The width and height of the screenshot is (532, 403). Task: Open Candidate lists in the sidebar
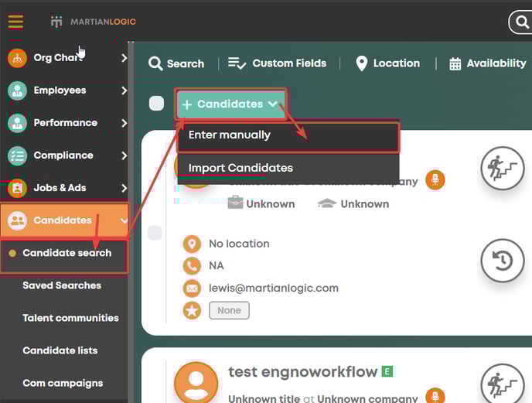click(x=60, y=350)
